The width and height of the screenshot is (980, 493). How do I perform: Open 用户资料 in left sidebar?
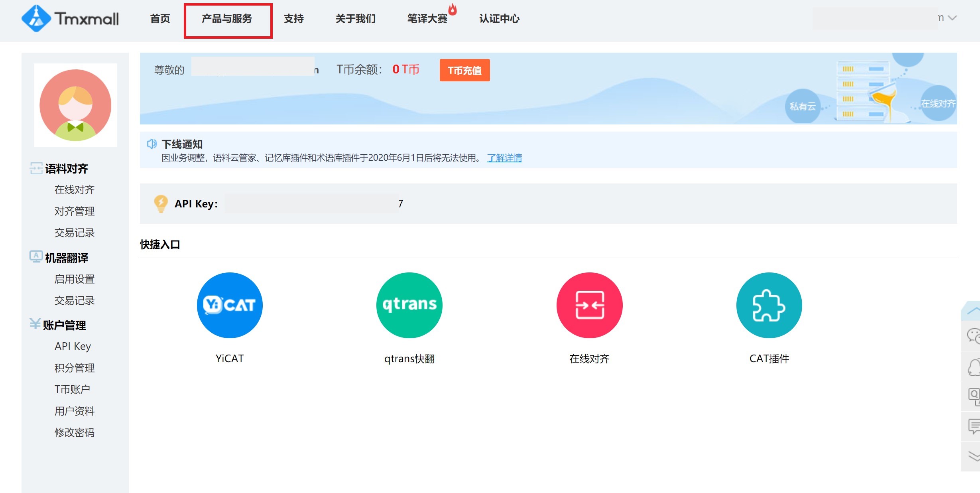click(75, 411)
